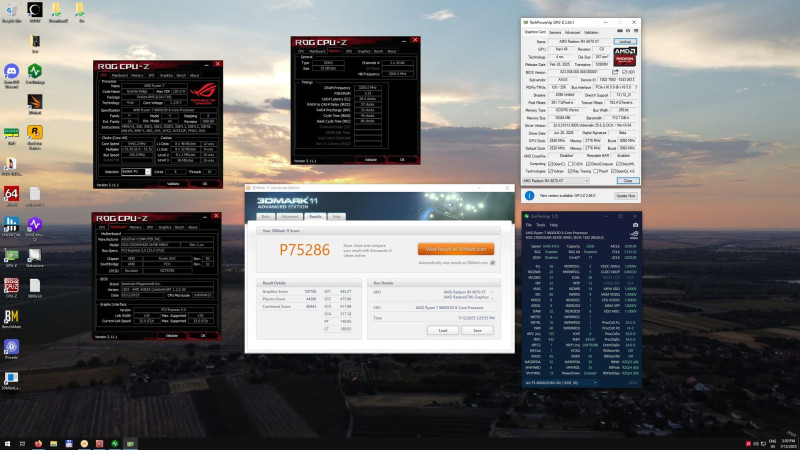Click the P75286 score text
This screenshot has width=800, height=450.
pos(305,249)
